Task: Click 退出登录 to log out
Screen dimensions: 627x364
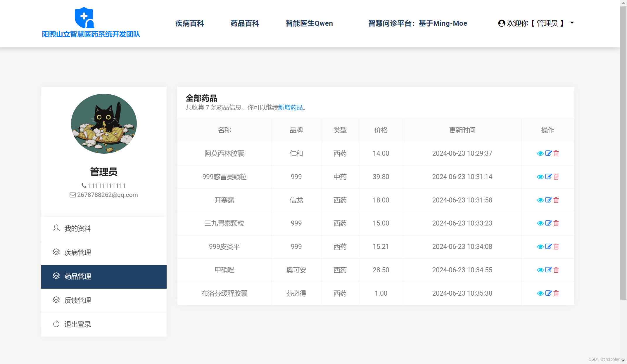Action: click(x=104, y=325)
